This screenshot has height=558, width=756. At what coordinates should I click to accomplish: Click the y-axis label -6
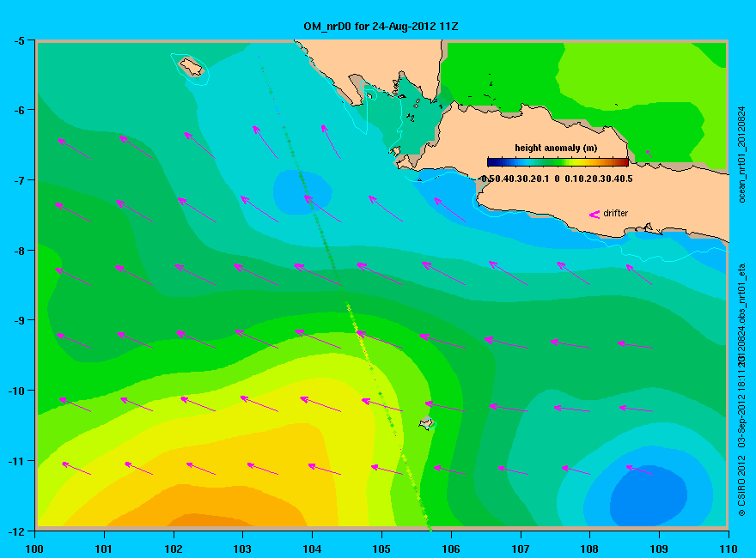click(x=19, y=111)
